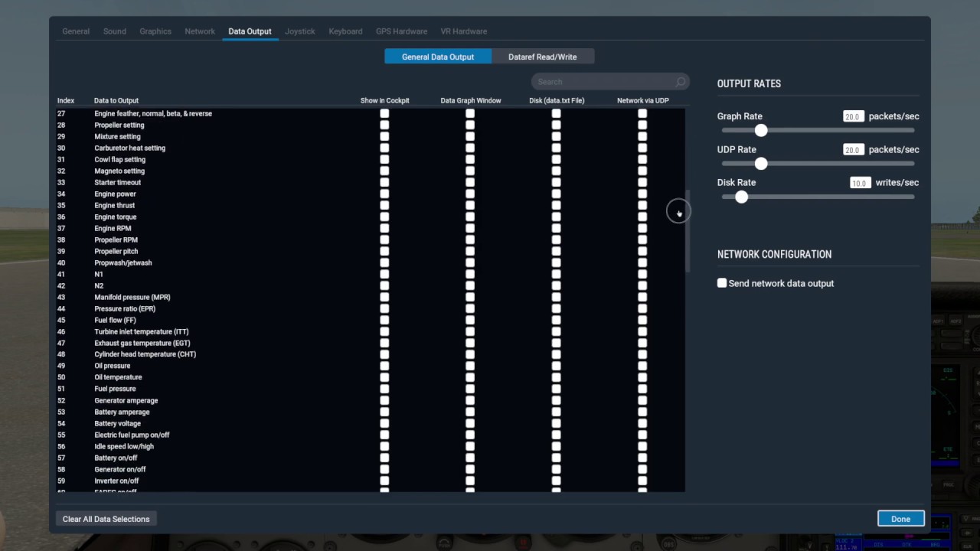
Task: Click the UDP Rate packets/sec value box
Action: (x=852, y=150)
